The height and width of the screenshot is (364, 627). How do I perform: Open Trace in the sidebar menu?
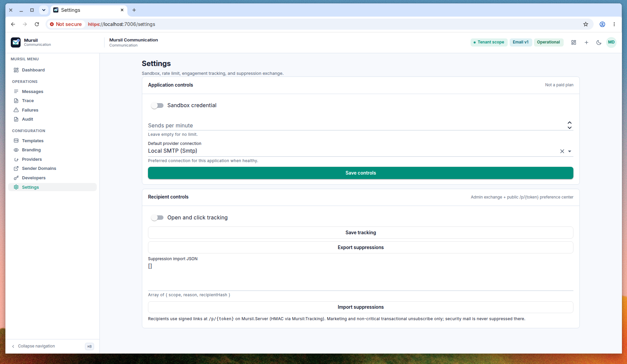point(52,101)
